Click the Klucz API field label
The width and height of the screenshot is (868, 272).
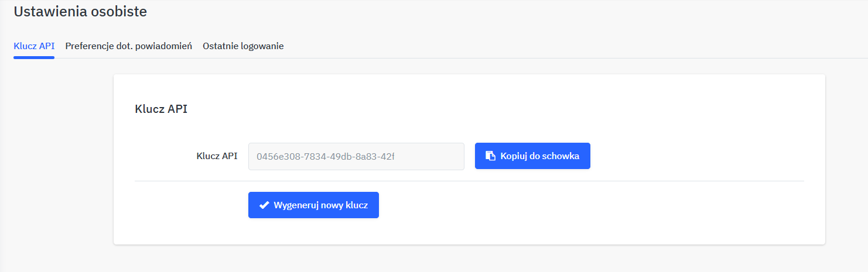[x=217, y=156]
